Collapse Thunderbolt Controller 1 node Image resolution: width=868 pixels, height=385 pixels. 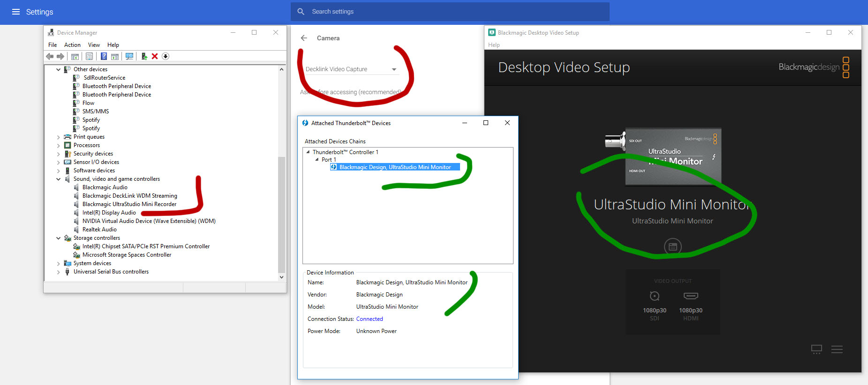(x=308, y=152)
